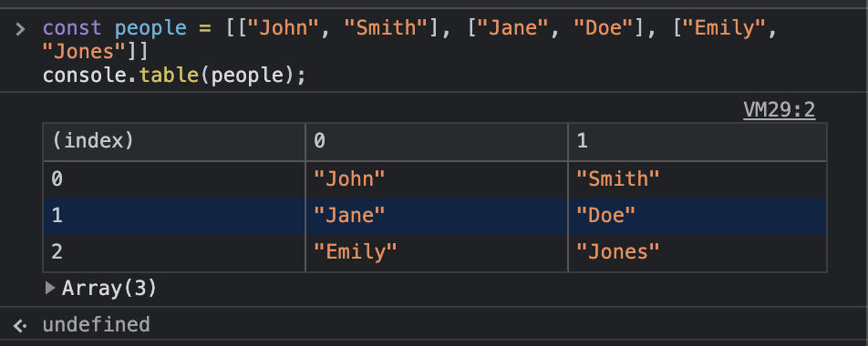868x346 pixels.
Task: Click the Array(3) label text
Action: pos(109,288)
